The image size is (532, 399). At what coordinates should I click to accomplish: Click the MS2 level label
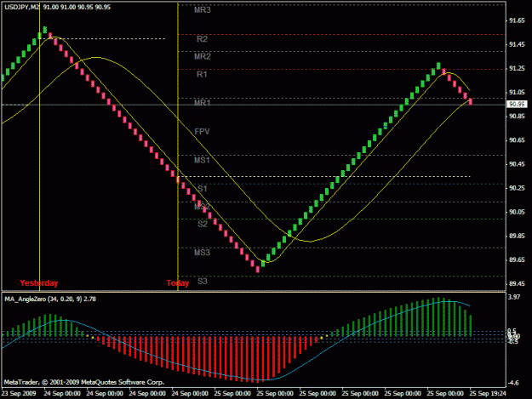click(x=203, y=206)
